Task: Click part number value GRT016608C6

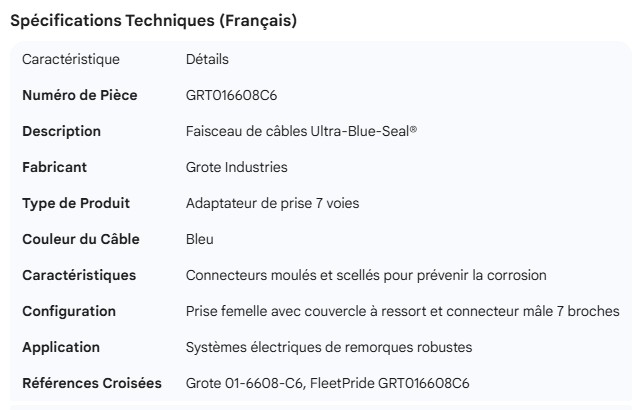Action: click(231, 95)
